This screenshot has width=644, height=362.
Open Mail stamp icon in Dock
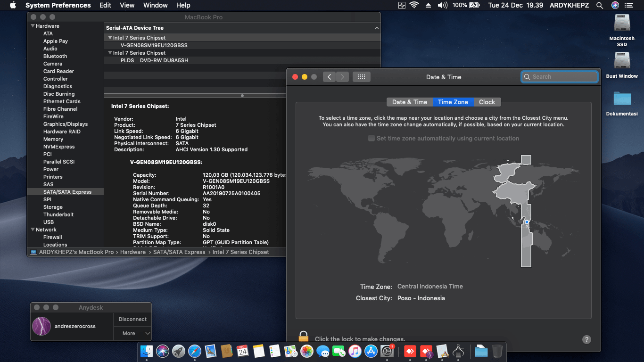pyautogui.click(x=211, y=351)
